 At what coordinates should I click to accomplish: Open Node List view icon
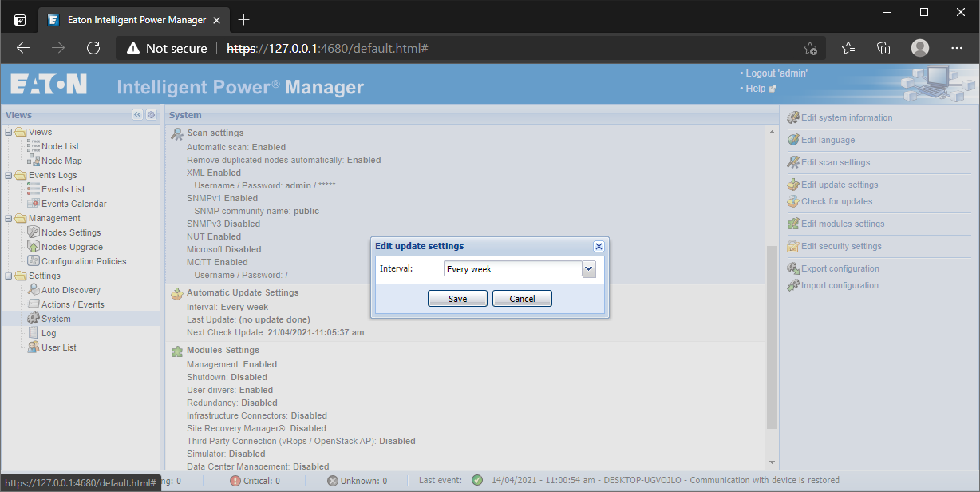[x=34, y=146]
